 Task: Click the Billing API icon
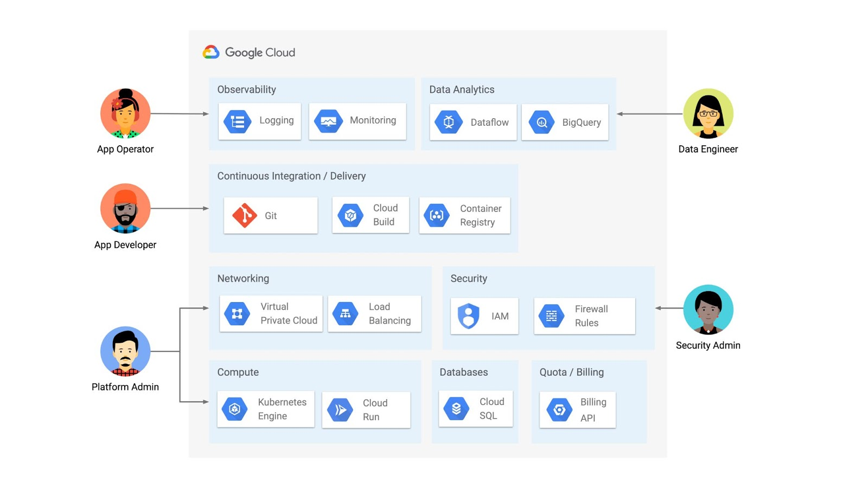coord(559,410)
